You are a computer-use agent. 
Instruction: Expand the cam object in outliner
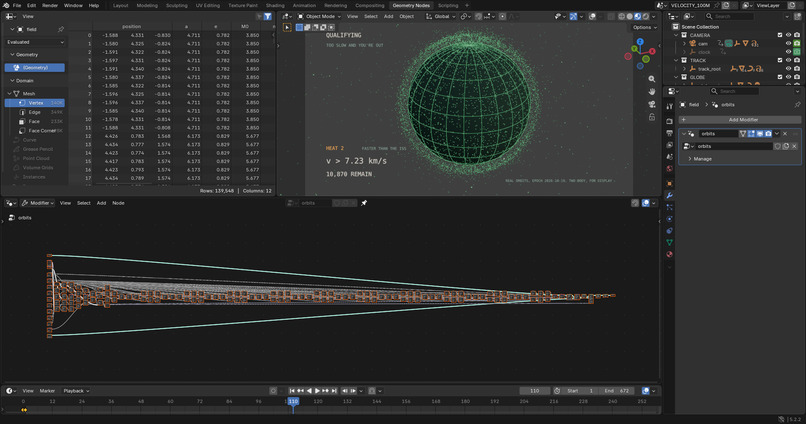point(684,44)
